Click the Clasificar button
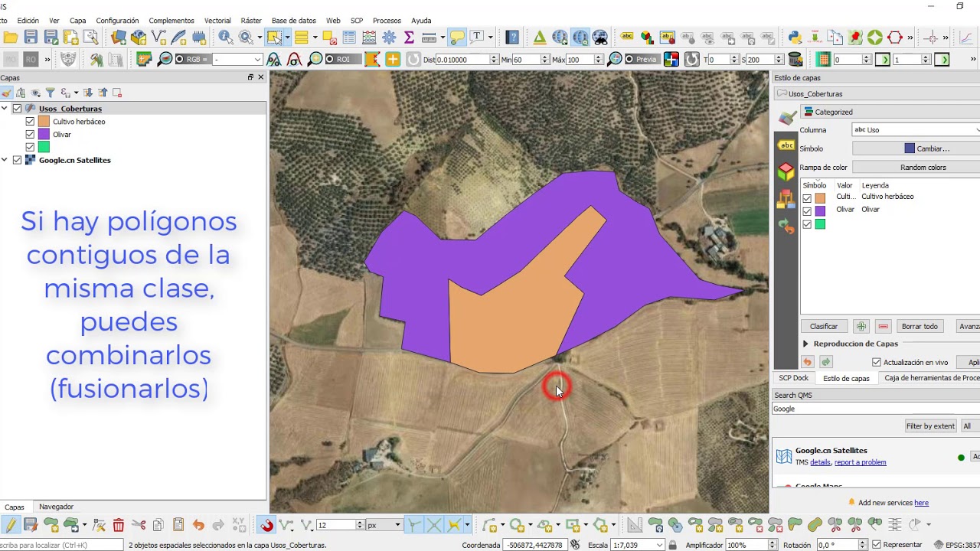Viewport: 980px width, 551px height. click(x=824, y=326)
